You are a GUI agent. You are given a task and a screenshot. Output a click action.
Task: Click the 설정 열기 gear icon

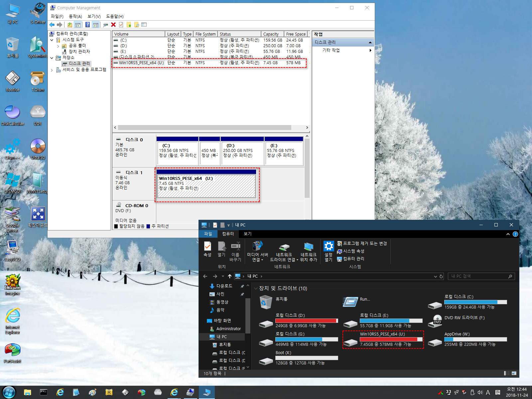[x=329, y=251]
